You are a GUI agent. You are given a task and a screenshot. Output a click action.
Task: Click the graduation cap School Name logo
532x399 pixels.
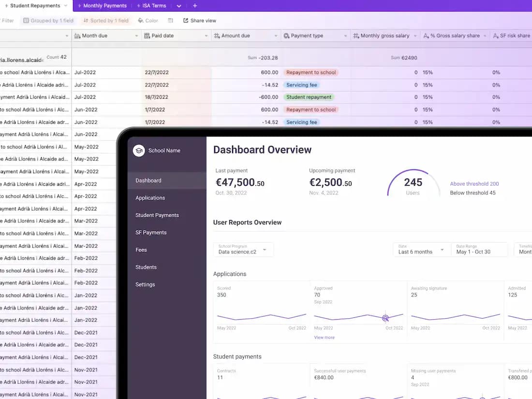139,150
